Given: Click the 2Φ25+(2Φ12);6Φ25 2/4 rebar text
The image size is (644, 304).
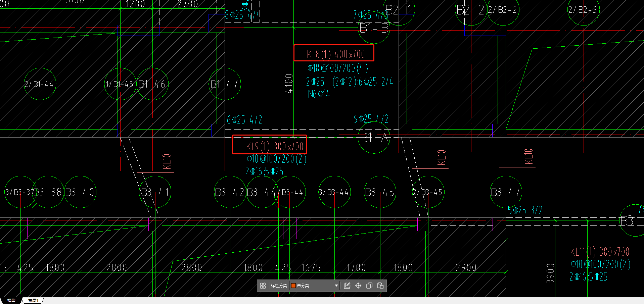Looking at the screenshot, I should coord(350,82).
